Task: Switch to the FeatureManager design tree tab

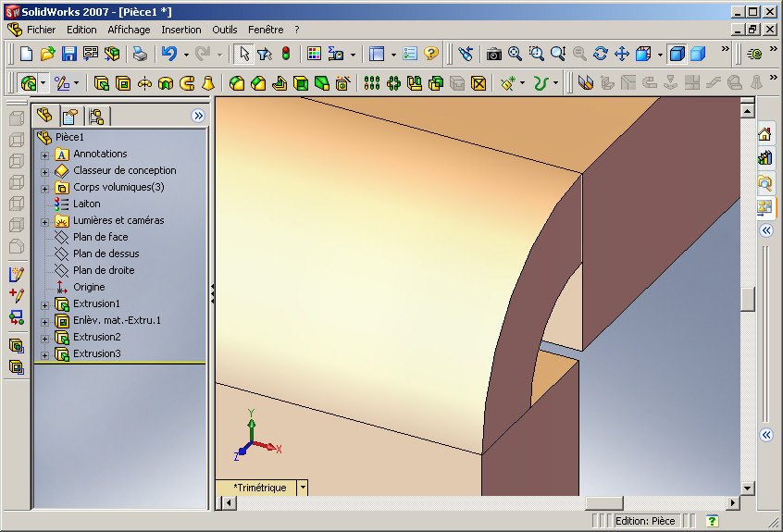Action: click(x=45, y=116)
